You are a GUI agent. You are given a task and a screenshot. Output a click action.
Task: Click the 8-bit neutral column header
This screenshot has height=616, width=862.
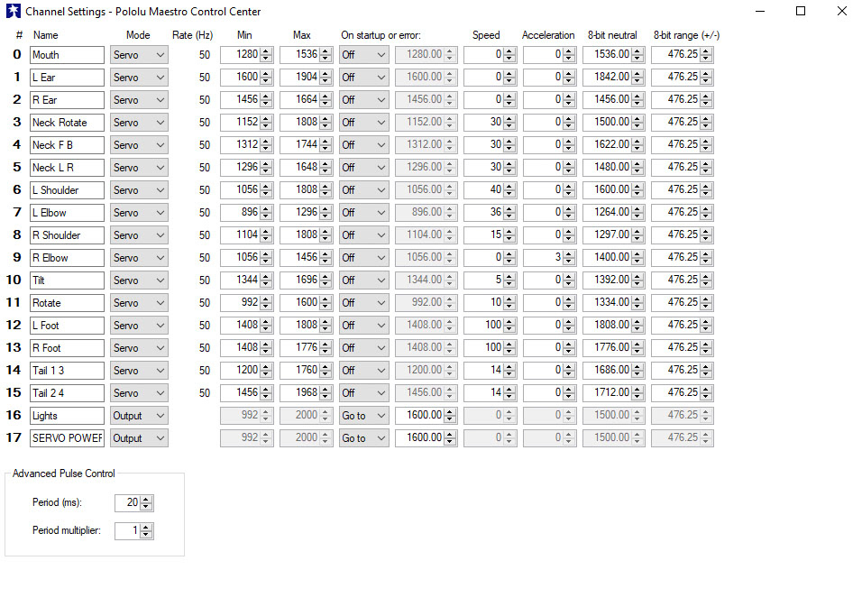[612, 35]
